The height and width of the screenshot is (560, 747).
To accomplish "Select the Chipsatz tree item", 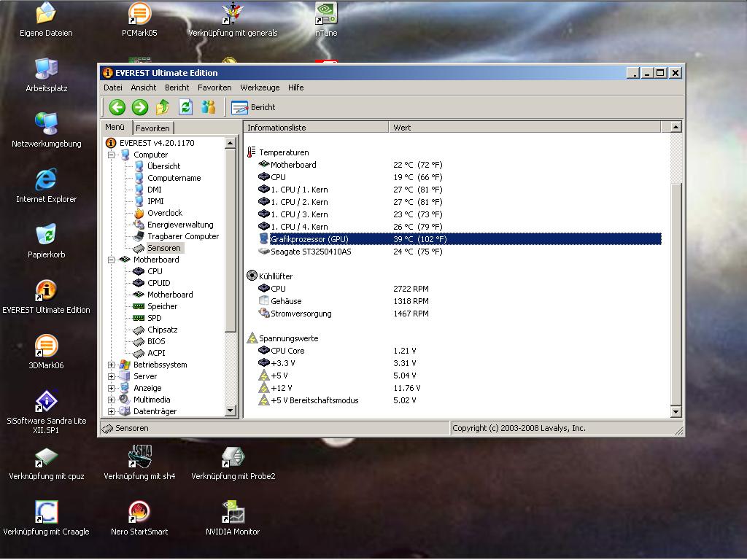I will tap(162, 330).
